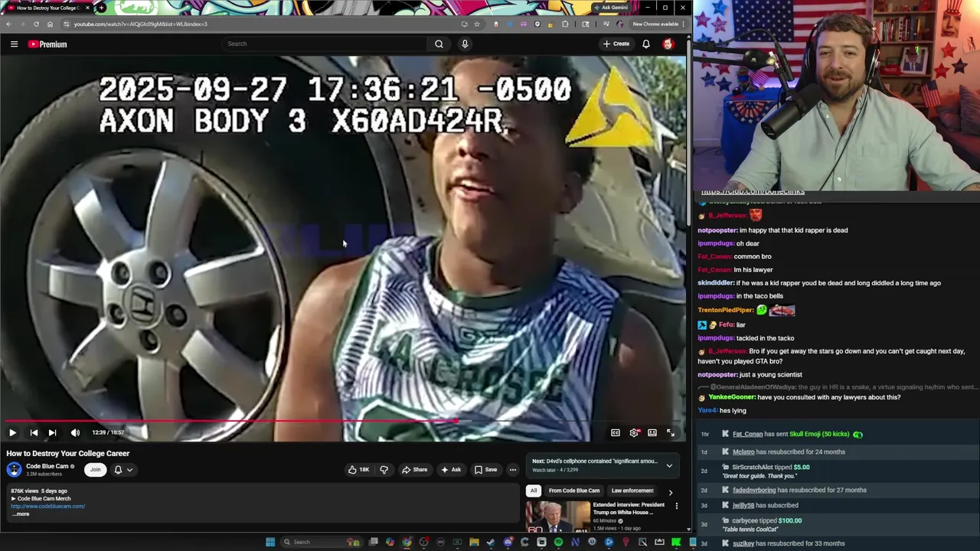Play the paused video

12,432
